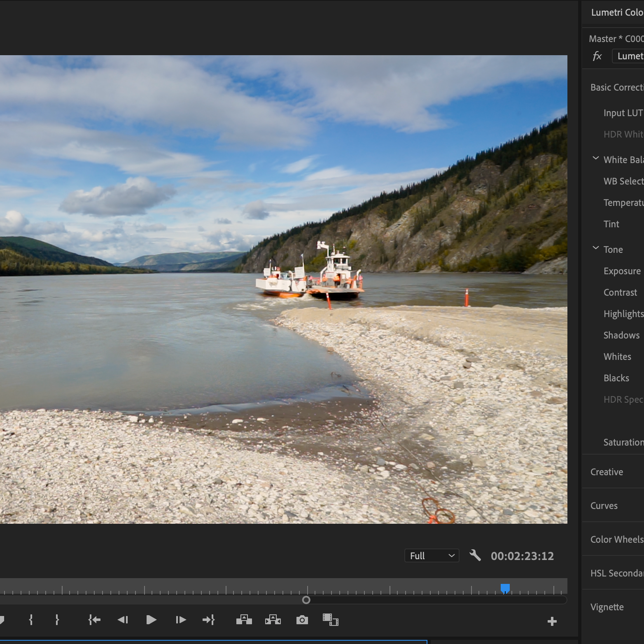This screenshot has height=644, width=644.
Task: Click the blue playhead marker
Action: point(505,588)
